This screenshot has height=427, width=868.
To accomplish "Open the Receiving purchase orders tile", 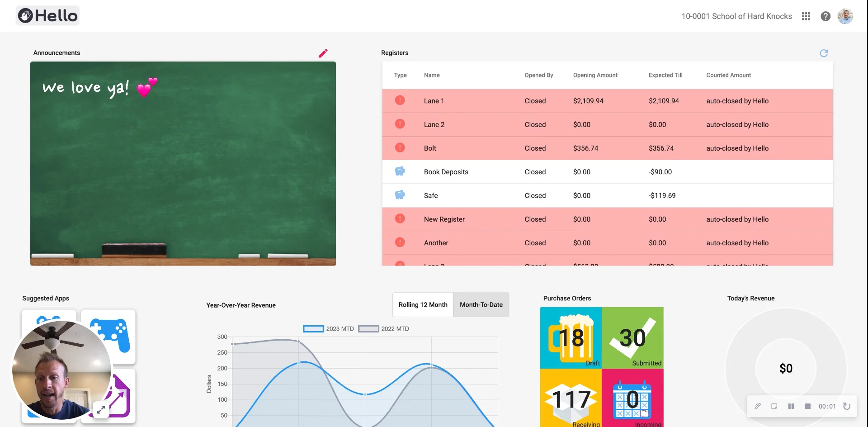I will click(571, 398).
